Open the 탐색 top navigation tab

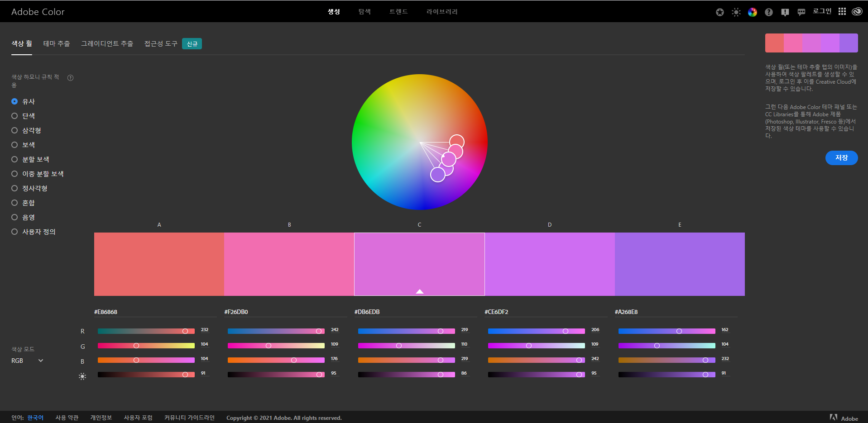click(x=365, y=12)
